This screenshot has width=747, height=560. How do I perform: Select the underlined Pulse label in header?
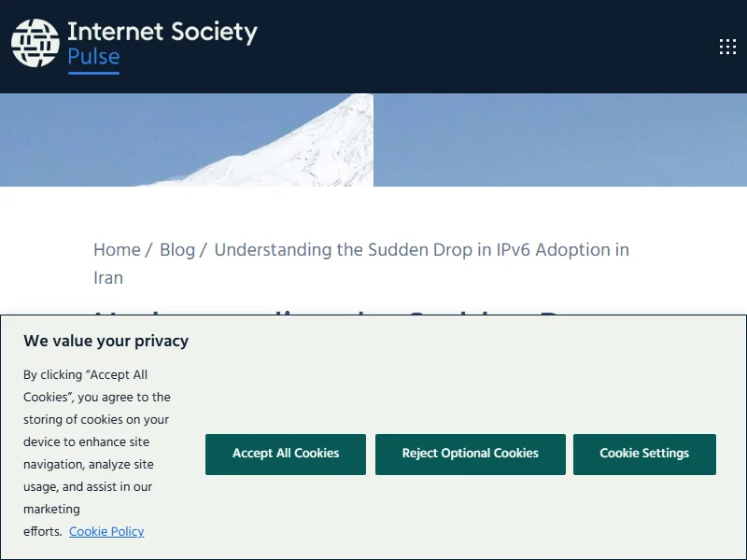click(x=93, y=58)
